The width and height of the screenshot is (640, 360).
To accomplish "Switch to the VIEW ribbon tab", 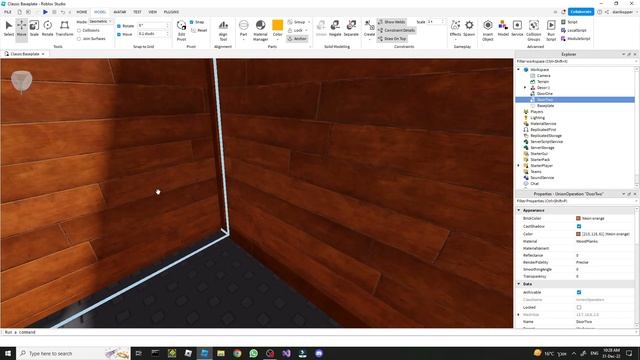I will (153, 12).
